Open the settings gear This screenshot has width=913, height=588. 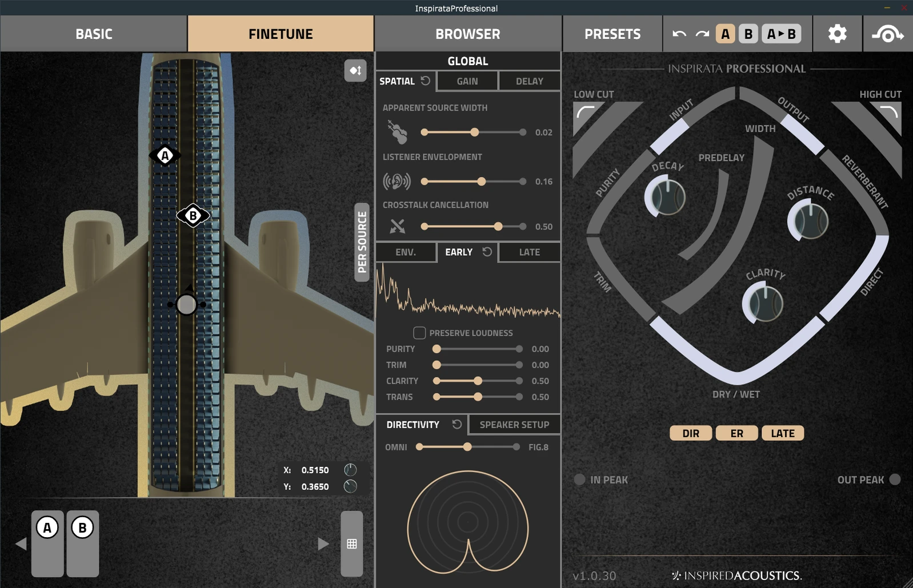pyautogui.click(x=837, y=34)
